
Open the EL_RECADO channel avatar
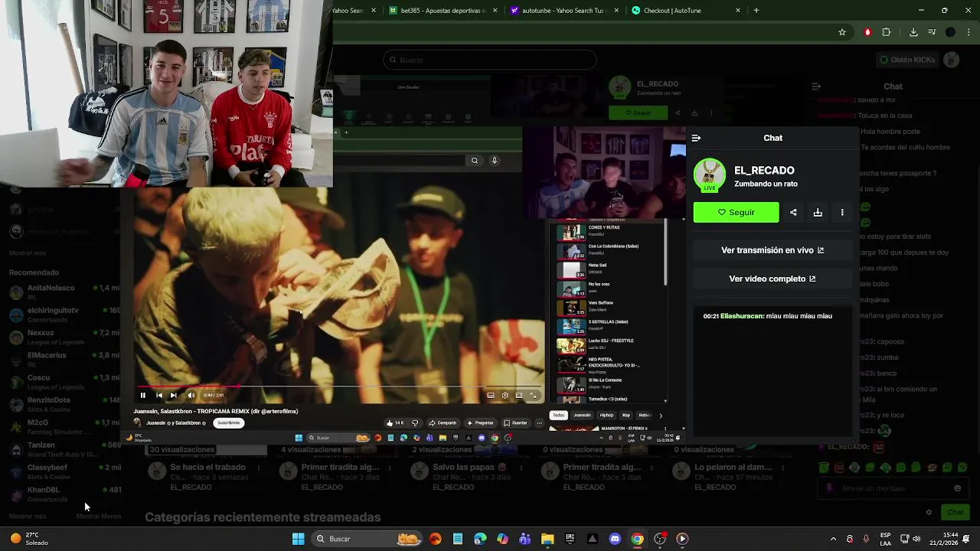click(710, 174)
